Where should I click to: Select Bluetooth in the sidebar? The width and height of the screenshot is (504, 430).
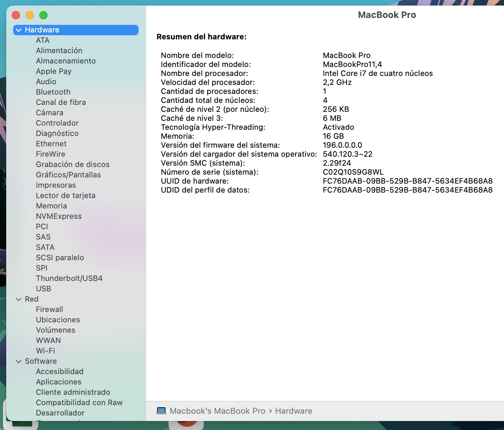tap(53, 92)
